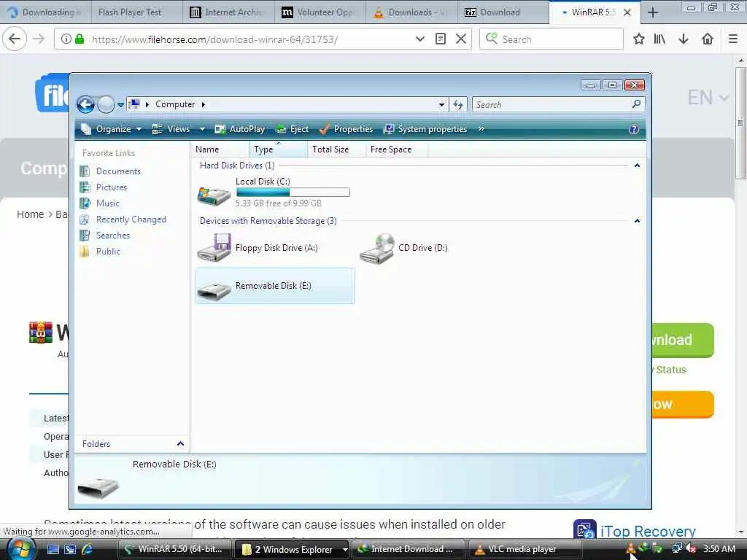
Task: Open a new browser tab
Action: pos(653,12)
